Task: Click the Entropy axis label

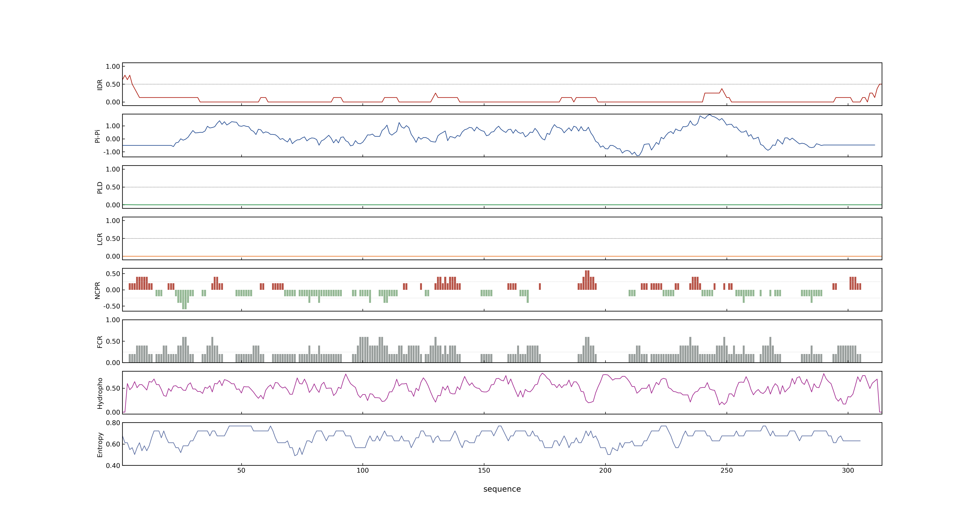Action: coord(100,444)
